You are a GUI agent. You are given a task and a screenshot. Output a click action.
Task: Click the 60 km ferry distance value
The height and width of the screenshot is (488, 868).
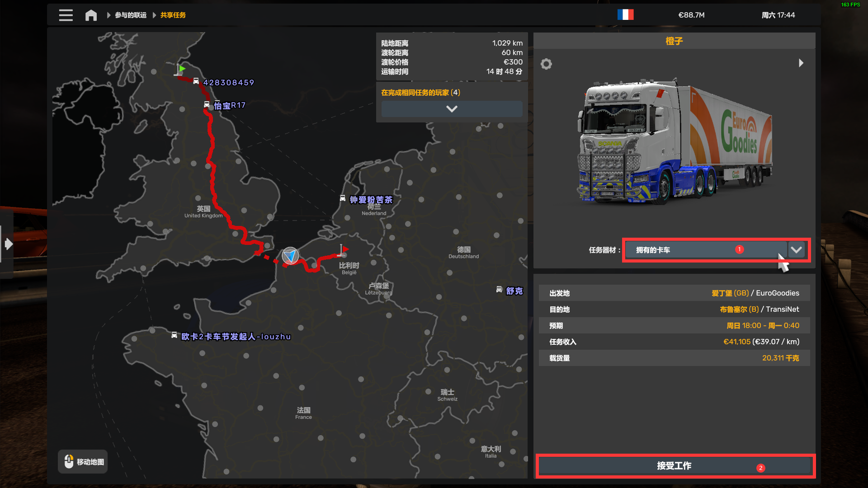pyautogui.click(x=512, y=53)
